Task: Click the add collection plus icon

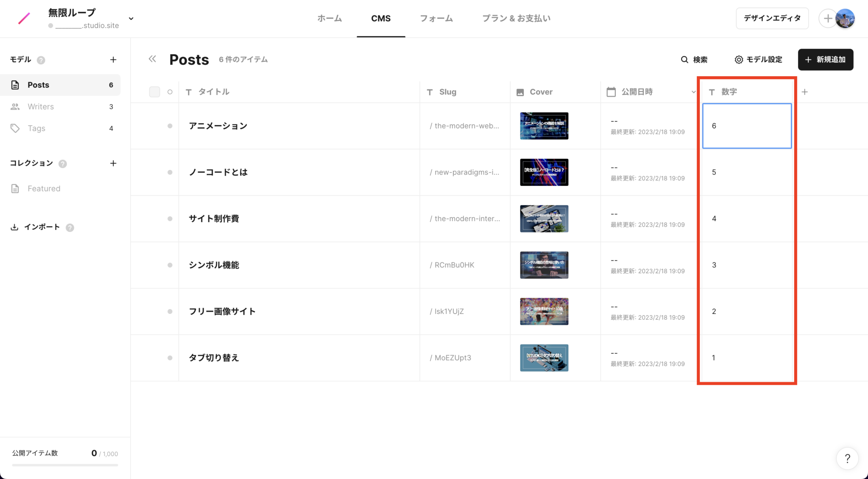Action: [x=113, y=163]
